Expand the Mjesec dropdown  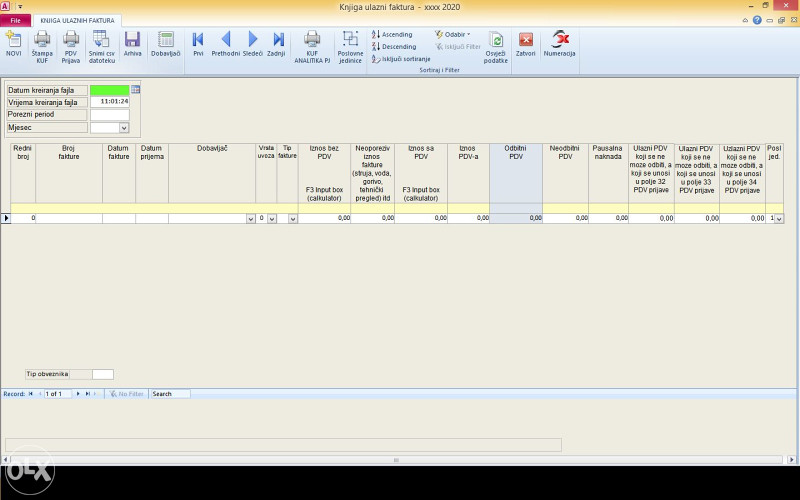[x=124, y=128]
